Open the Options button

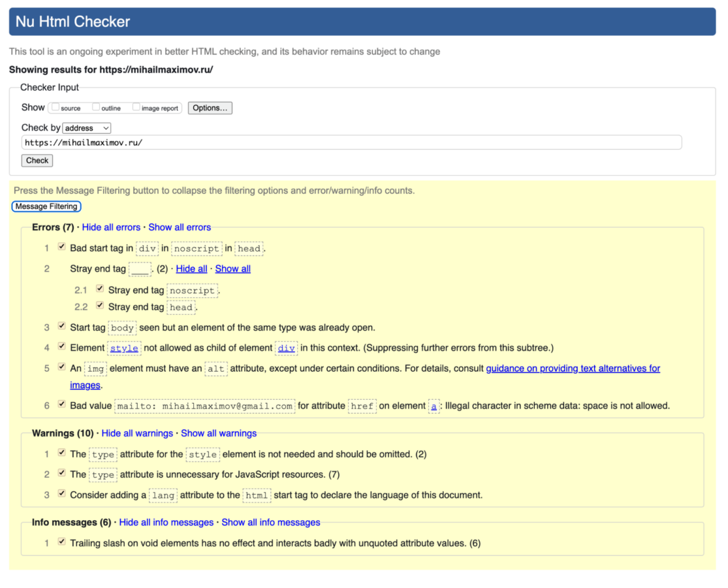tap(210, 108)
